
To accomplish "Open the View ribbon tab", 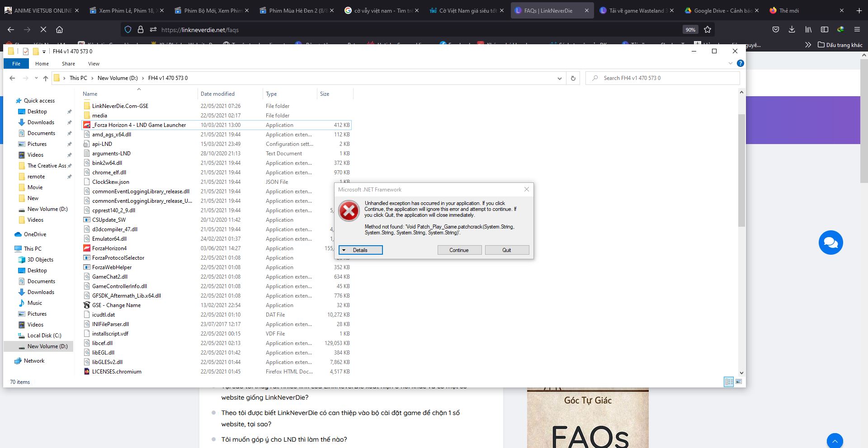I will click(x=94, y=64).
